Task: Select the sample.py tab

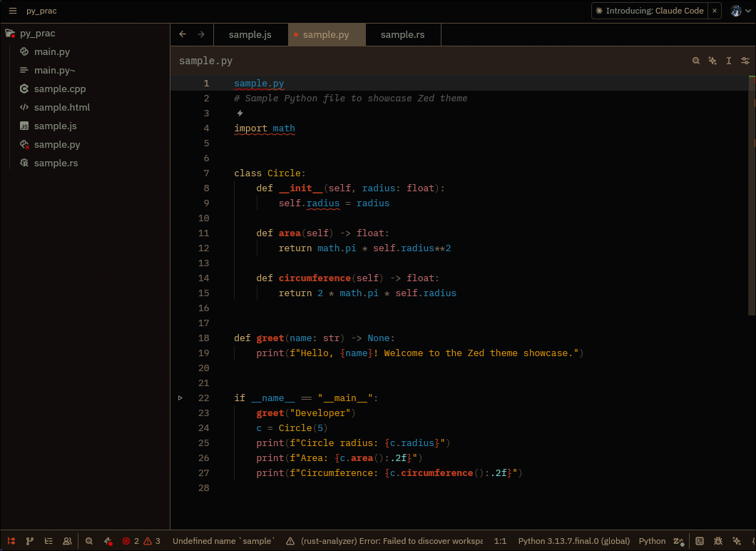Action: point(327,35)
